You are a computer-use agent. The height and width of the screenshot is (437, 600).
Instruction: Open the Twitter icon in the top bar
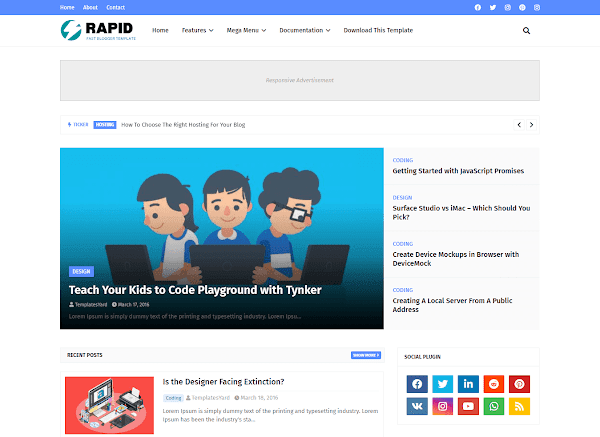492,7
